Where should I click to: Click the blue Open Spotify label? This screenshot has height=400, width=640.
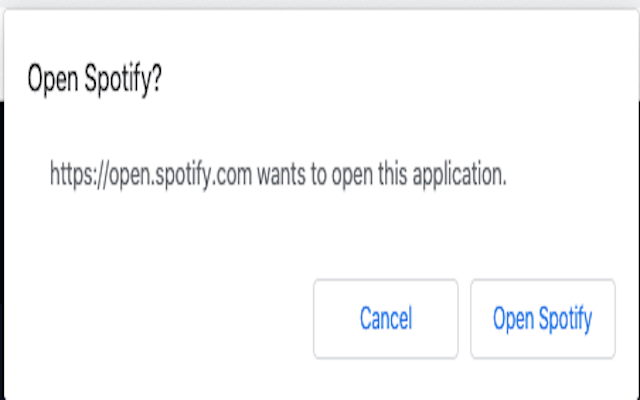[x=542, y=320]
